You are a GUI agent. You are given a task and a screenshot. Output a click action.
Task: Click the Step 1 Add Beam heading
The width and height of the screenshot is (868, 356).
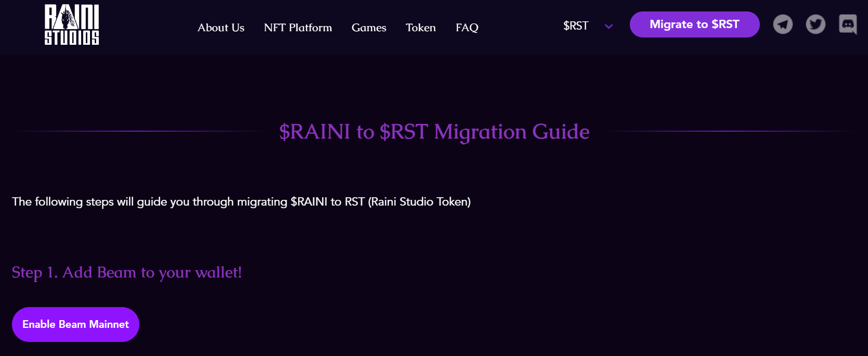(x=127, y=273)
